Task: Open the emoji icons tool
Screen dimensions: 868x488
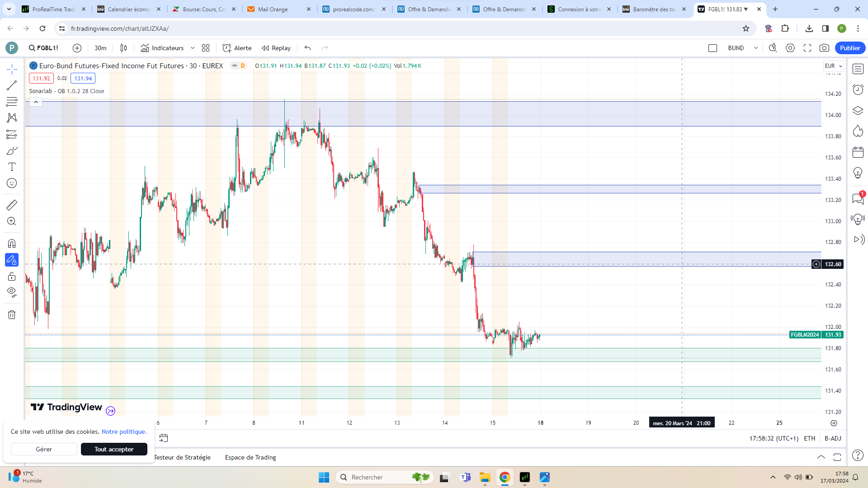Action: pos(12,183)
